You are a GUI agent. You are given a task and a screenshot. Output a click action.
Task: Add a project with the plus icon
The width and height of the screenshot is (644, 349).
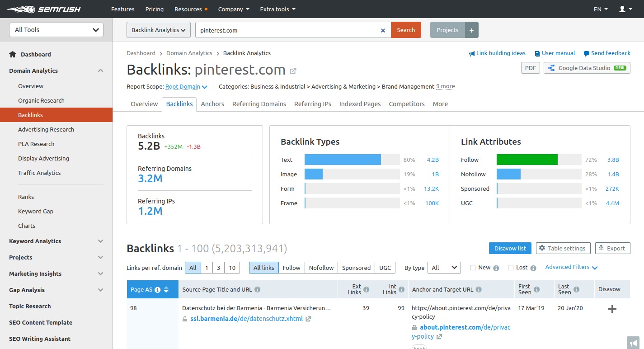471,30
